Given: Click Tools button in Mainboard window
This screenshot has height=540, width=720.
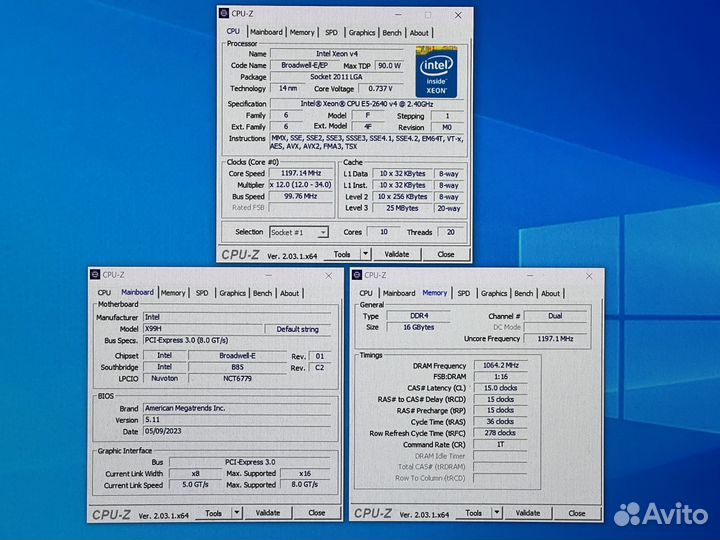Looking at the screenshot, I should click(214, 513).
